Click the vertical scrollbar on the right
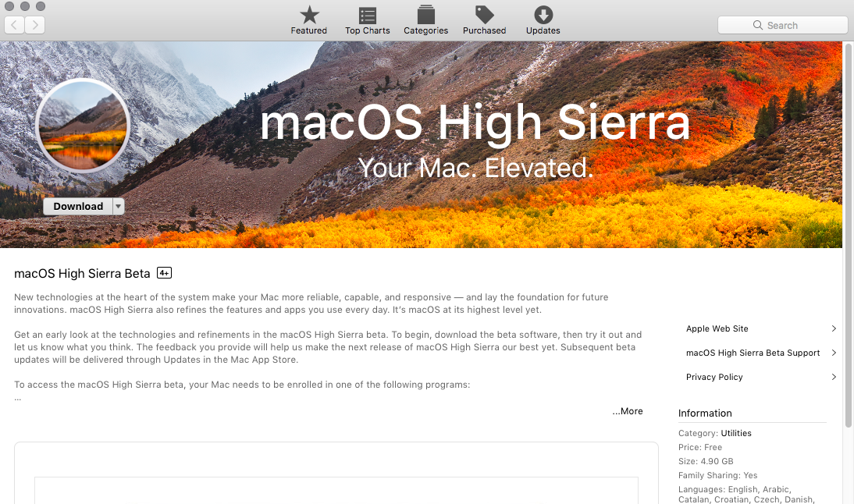The image size is (854, 504). click(849, 234)
